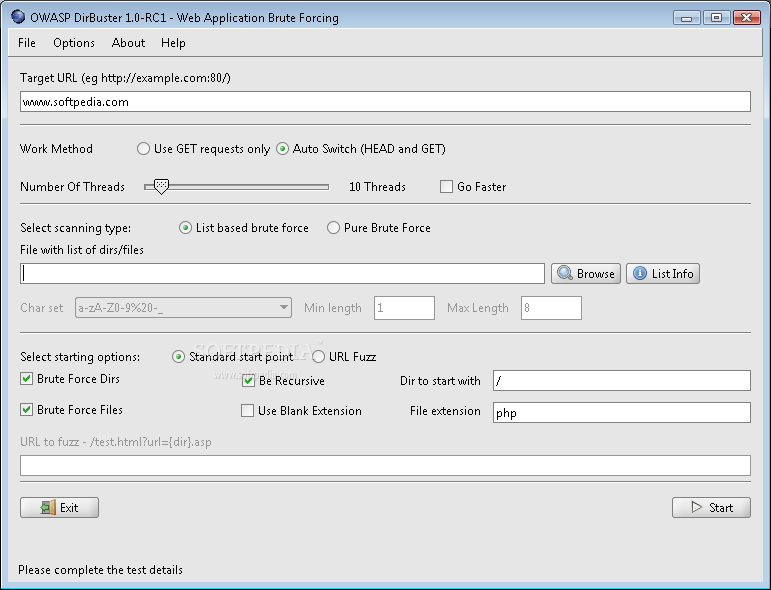Open the Options menu

(74, 43)
